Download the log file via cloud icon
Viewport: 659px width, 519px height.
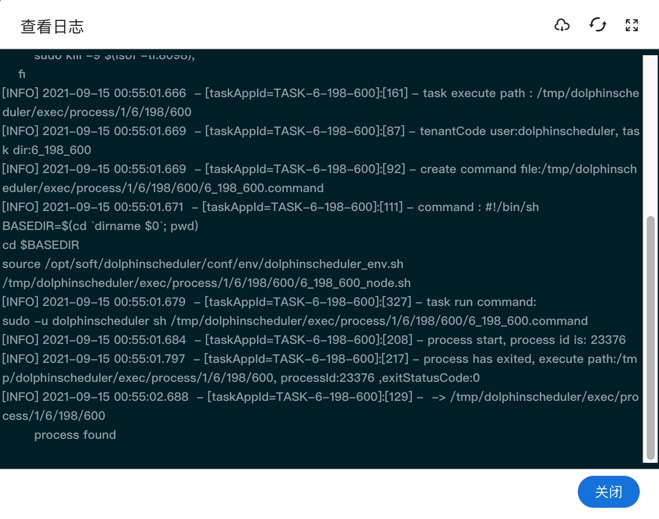(562, 25)
